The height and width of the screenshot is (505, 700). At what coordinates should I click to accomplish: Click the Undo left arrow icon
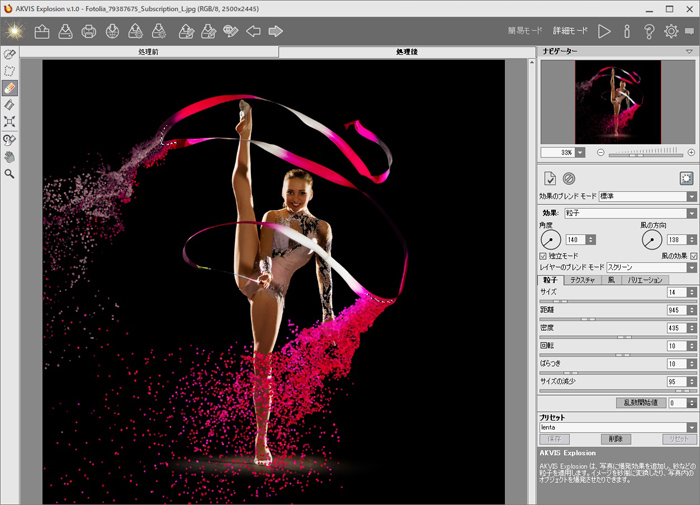point(253,31)
